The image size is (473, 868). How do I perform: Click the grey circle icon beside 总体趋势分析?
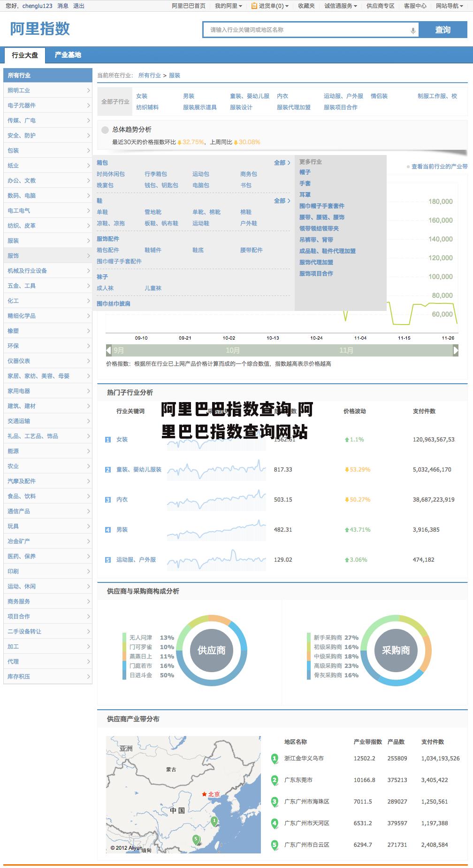coord(105,130)
